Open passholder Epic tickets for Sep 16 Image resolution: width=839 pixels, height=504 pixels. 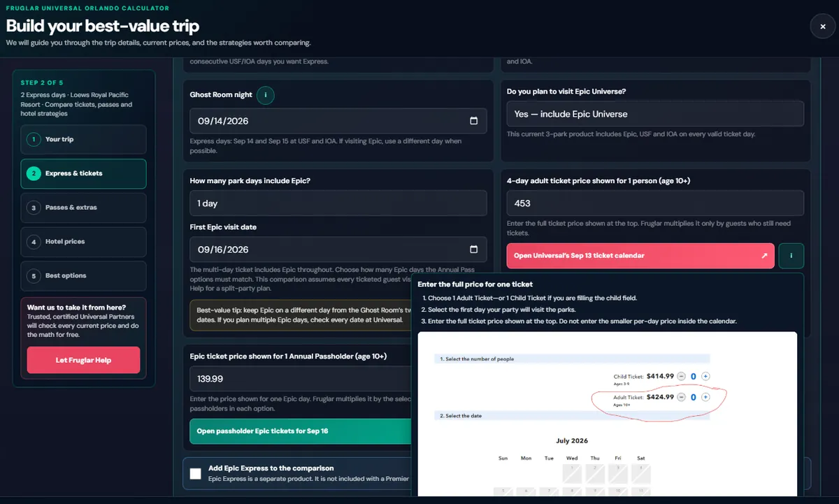(301, 431)
